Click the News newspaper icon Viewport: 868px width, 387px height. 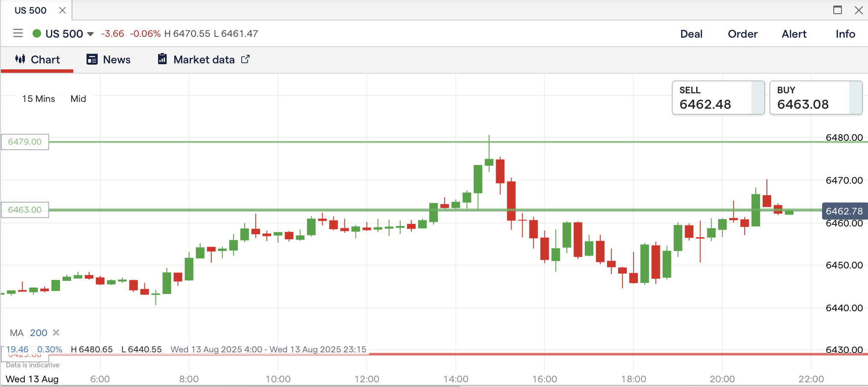[x=92, y=59]
